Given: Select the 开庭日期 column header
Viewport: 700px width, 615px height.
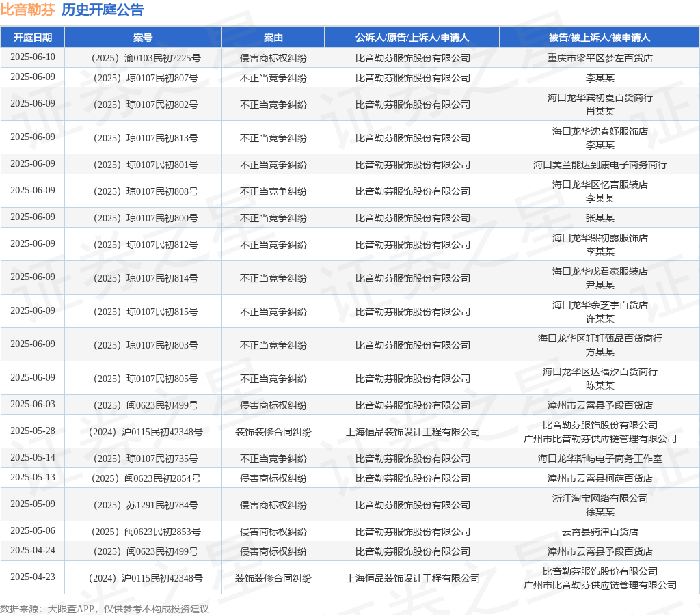Looking at the screenshot, I should (33, 38).
